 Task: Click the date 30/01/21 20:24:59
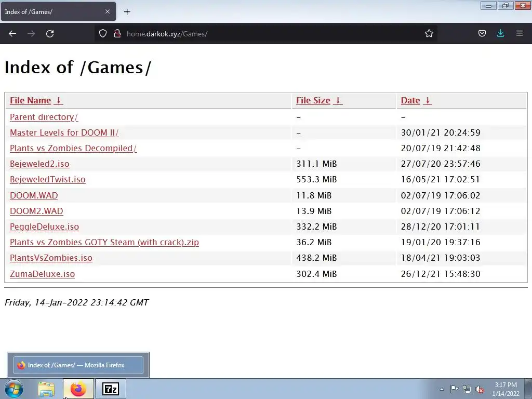(x=441, y=132)
